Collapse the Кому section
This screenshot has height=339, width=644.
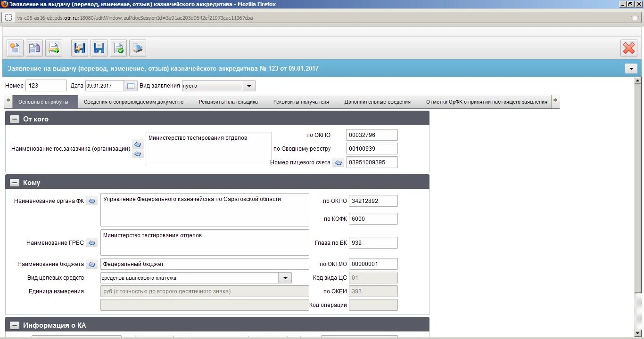pyautogui.click(x=15, y=183)
